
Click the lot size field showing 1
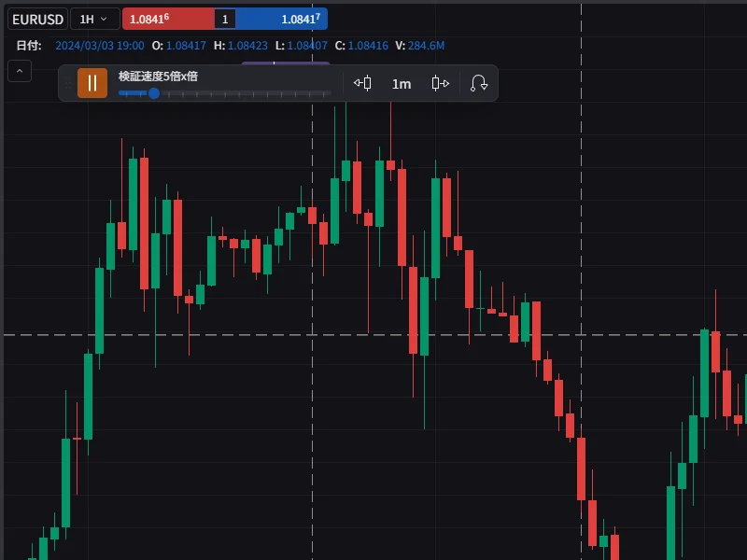(225, 19)
